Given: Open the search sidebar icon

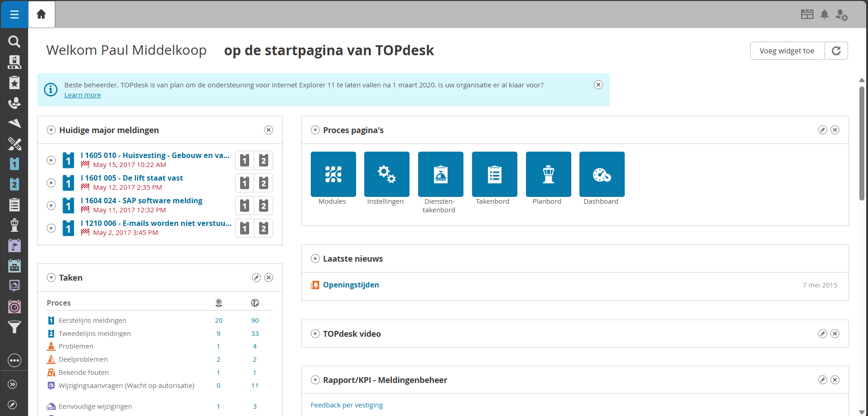Looking at the screenshot, I should pyautogui.click(x=14, y=41).
